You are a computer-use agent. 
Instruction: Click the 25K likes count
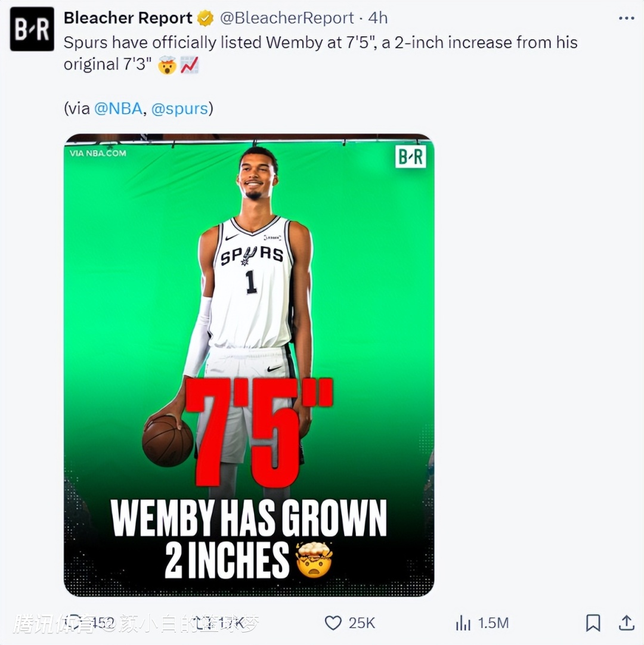[x=362, y=623]
